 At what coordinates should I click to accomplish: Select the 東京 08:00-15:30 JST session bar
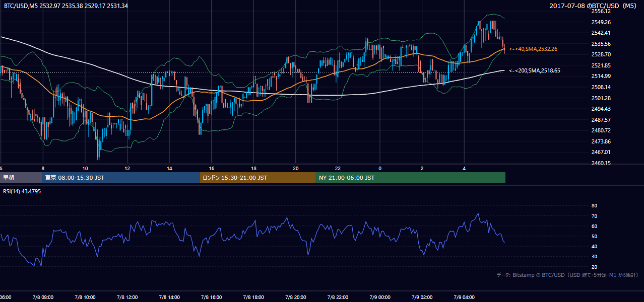click(121, 178)
